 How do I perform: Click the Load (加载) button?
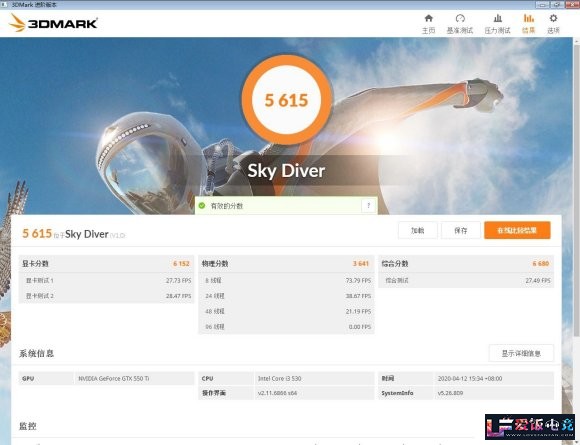coord(418,230)
